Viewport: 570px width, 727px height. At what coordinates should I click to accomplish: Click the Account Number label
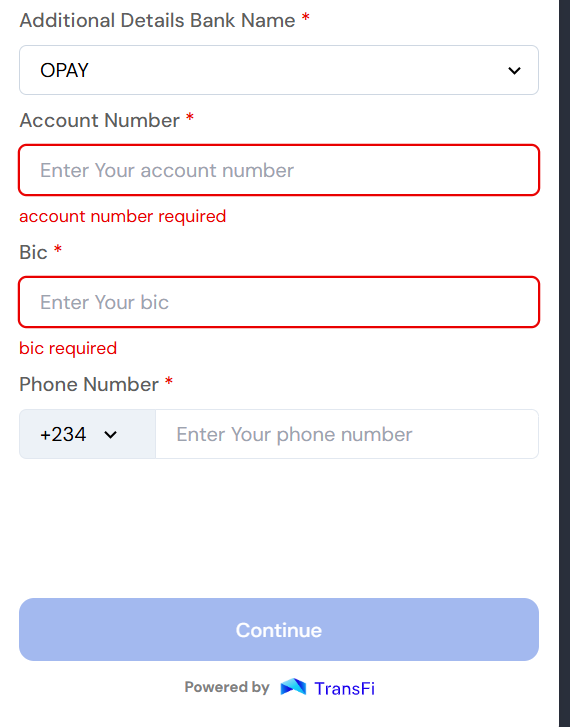100,121
